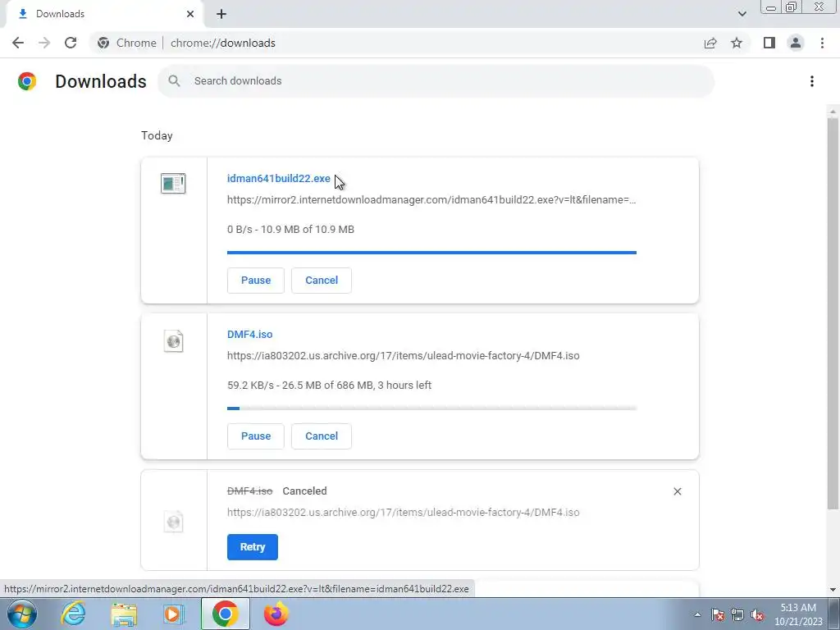Select the Downloads tab

pyautogui.click(x=104, y=14)
